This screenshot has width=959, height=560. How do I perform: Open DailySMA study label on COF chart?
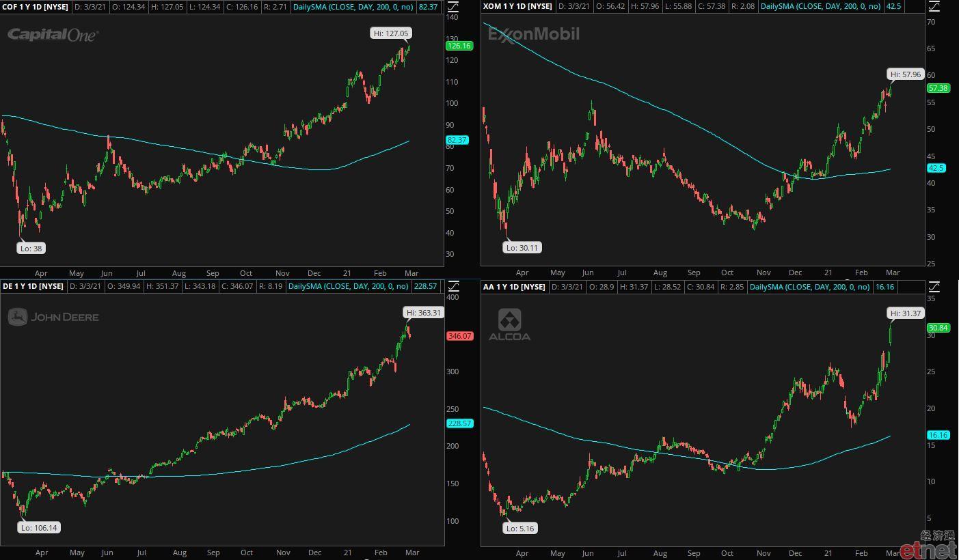(352, 7)
